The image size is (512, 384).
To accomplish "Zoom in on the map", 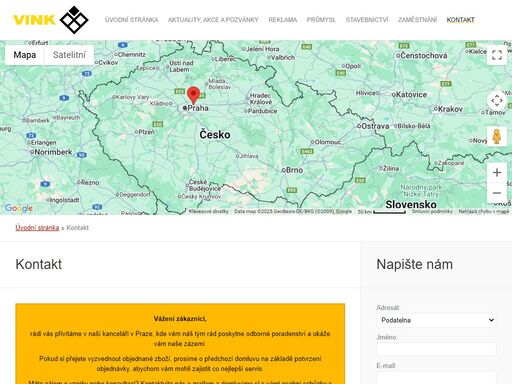I will coord(497,172).
